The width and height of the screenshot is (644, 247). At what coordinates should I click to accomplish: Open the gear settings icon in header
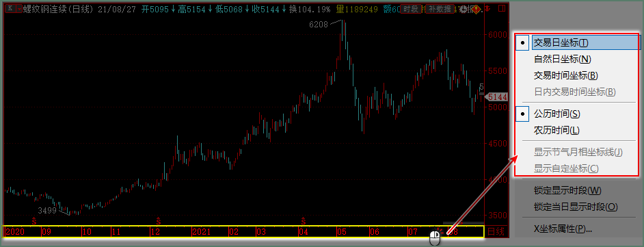click(464, 9)
